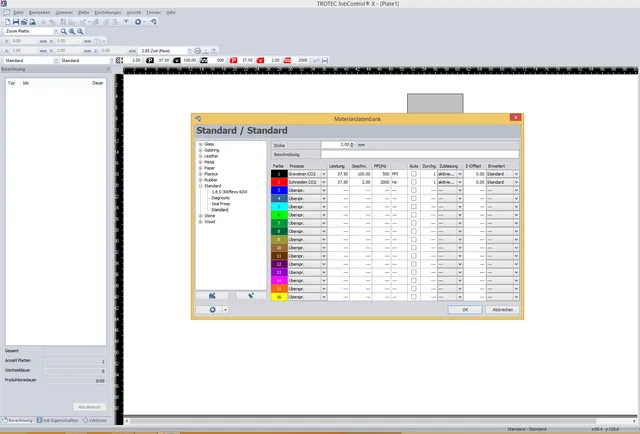Click the Abbrechen button
The width and height of the screenshot is (640, 434).
[503, 310]
